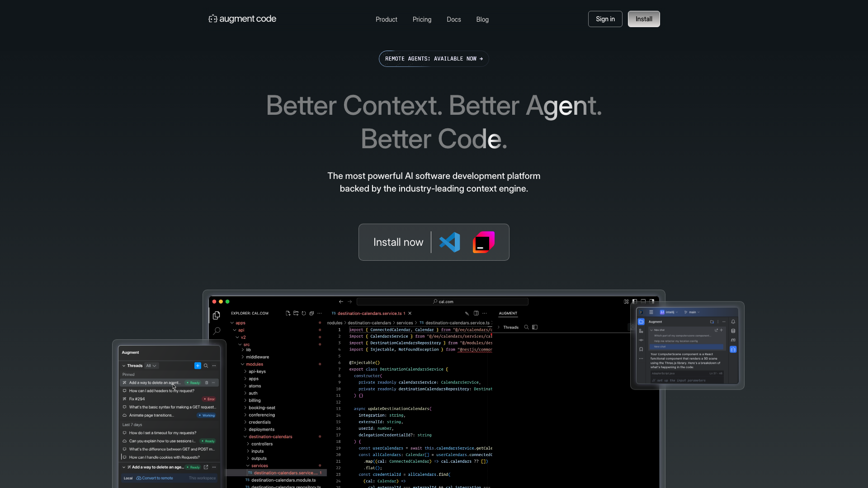Delete pinned thread with trash icon
This screenshot has width=868, height=488.
tap(207, 383)
